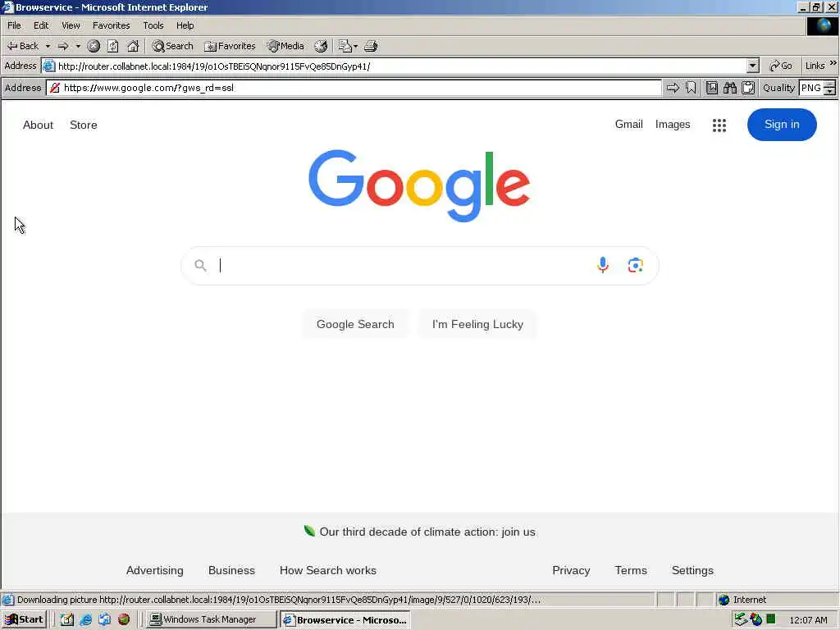Image resolution: width=840 pixels, height=630 pixels.
Task: Click the Mail icon in IE toolbar
Action: (x=345, y=46)
